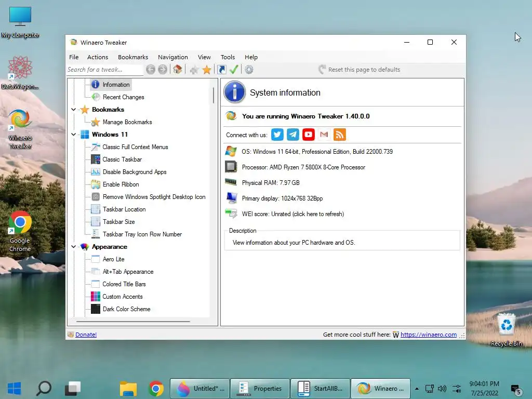Viewport: 532px width, 399px height.
Task: Click the green checkmark toolbar icon
Action: click(234, 70)
